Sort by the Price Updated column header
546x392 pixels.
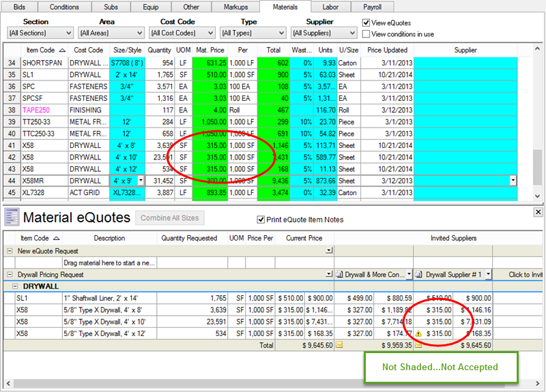(x=387, y=50)
